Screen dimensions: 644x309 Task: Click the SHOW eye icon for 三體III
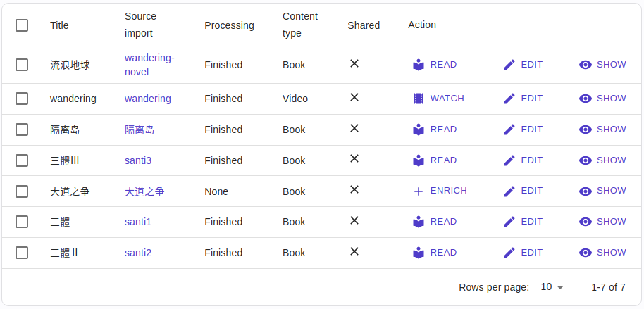(586, 160)
